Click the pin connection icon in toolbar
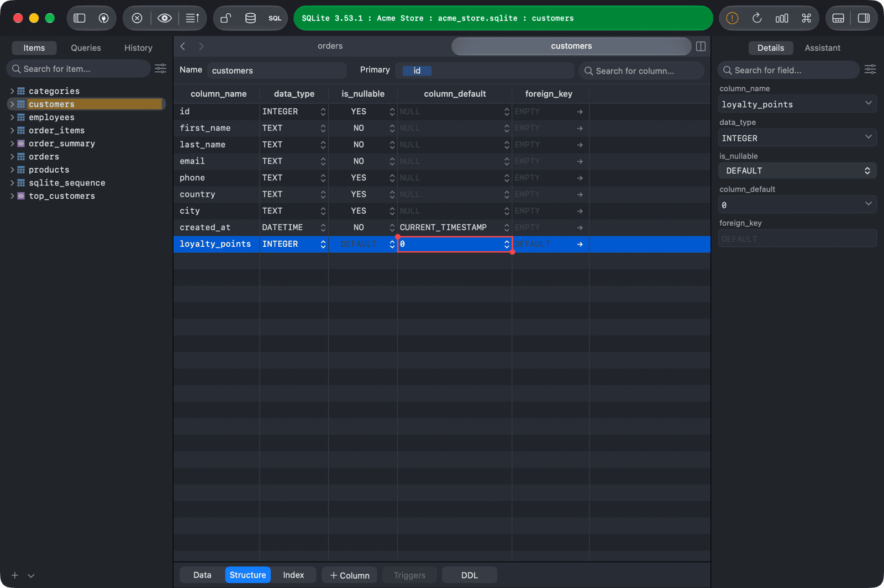 coord(103,18)
